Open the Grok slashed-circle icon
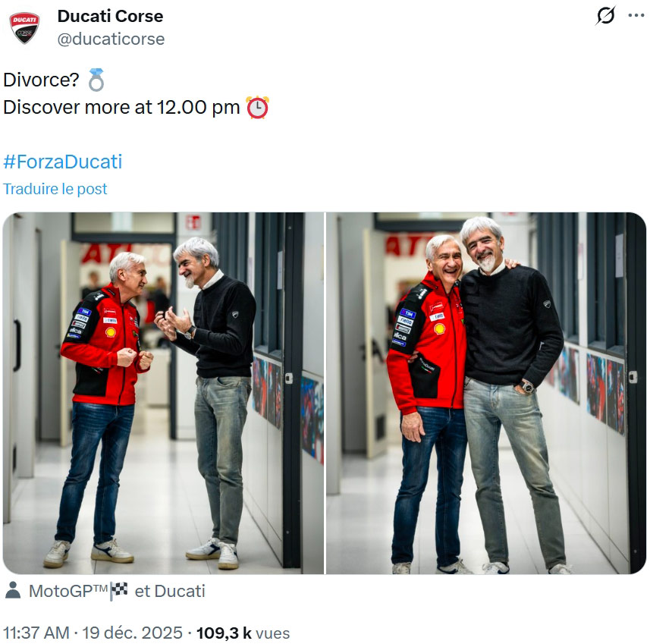650x644 pixels. (x=606, y=16)
